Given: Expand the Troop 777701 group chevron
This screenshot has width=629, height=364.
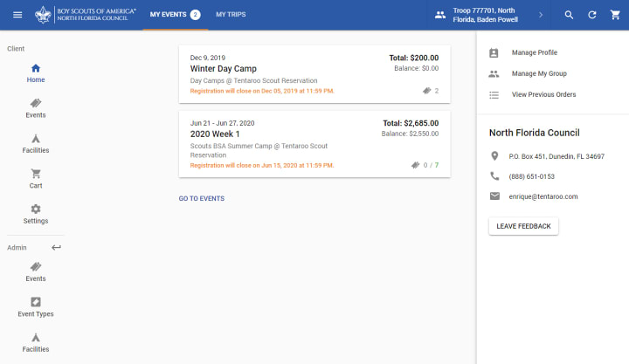Looking at the screenshot, I should pos(541,15).
